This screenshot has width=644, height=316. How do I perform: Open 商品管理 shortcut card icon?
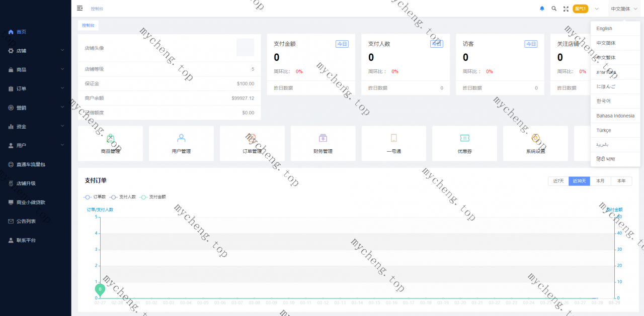pos(110,138)
